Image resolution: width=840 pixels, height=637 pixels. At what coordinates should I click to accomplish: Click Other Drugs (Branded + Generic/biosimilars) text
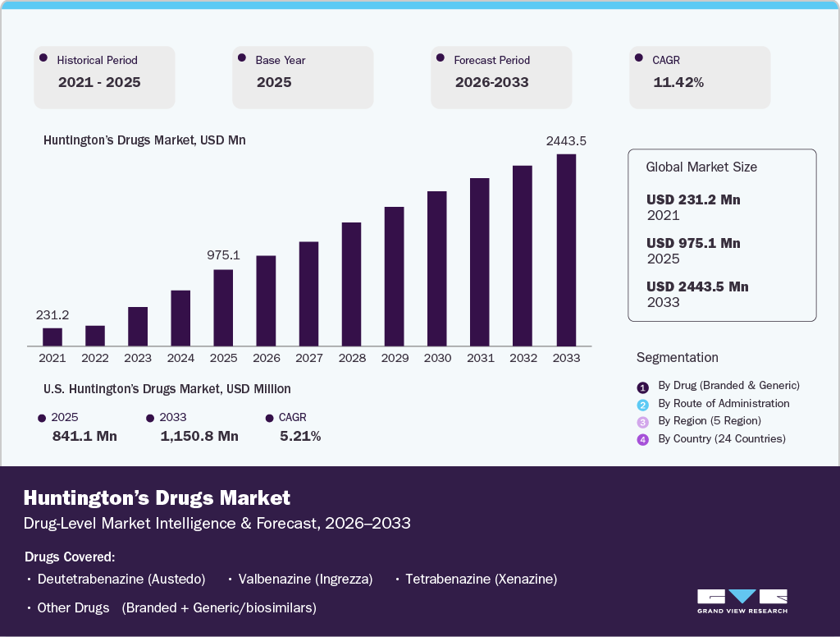[177, 608]
